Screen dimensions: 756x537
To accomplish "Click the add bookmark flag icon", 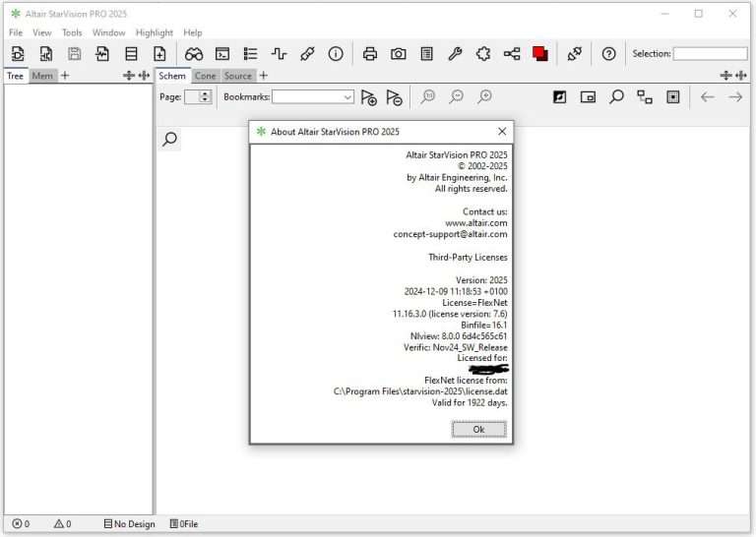I will (368, 96).
